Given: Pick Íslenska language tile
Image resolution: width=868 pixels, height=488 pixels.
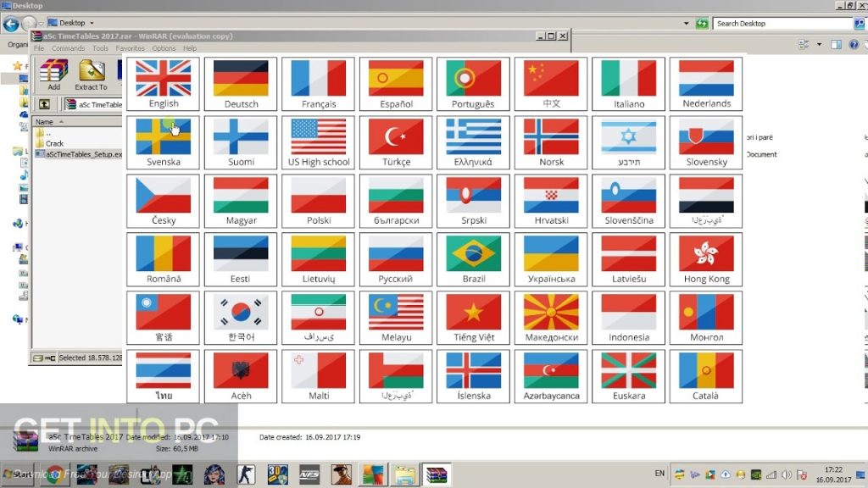Looking at the screenshot, I should coord(473,376).
